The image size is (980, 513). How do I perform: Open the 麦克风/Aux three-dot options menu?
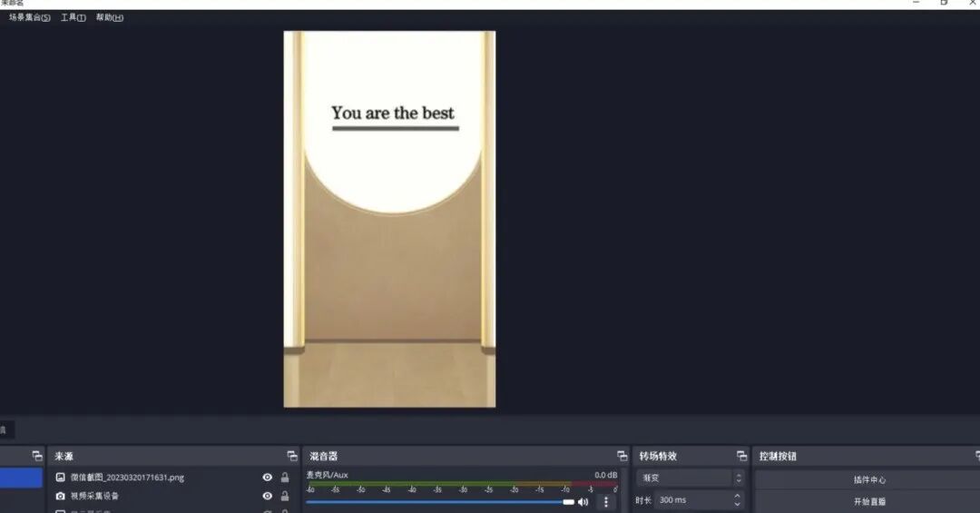605,502
